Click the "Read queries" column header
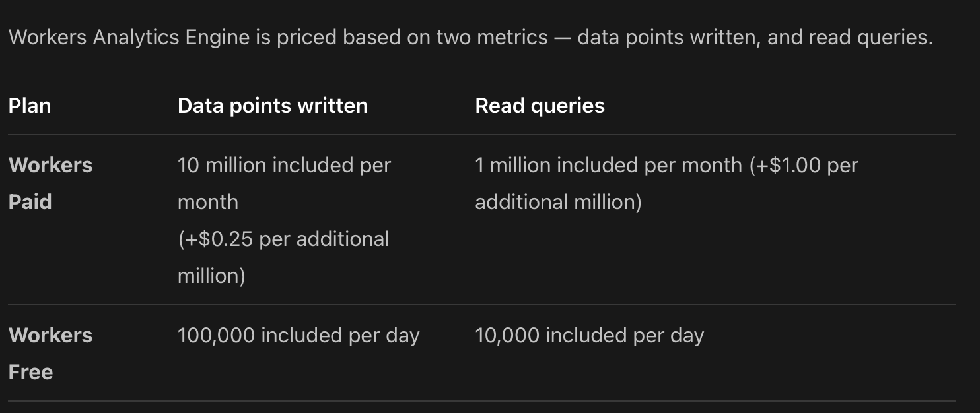The width and height of the screenshot is (980, 413). point(540,106)
